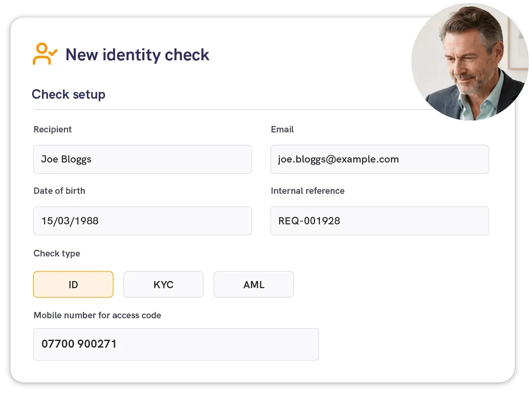This screenshot has width=532, height=394.
Task: Click the 'Check setup' section heading
Action: (x=69, y=94)
